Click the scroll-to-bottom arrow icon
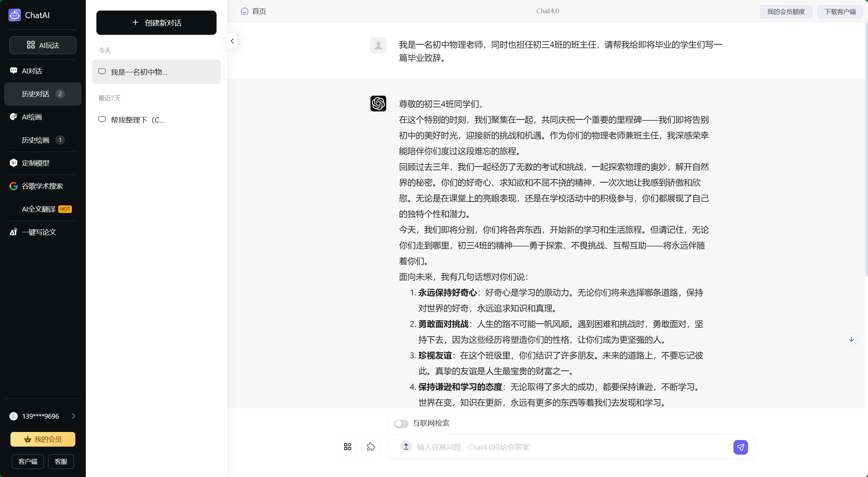The width and height of the screenshot is (868, 477). click(x=851, y=339)
